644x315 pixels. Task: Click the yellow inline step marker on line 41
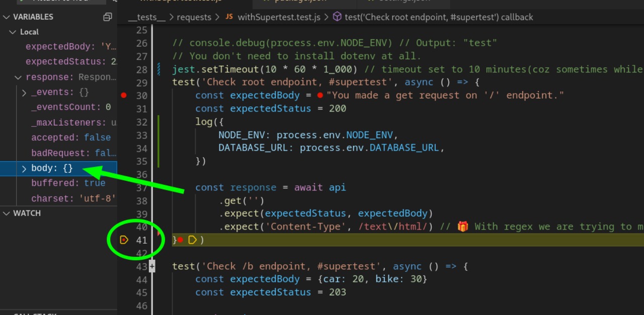(x=192, y=240)
